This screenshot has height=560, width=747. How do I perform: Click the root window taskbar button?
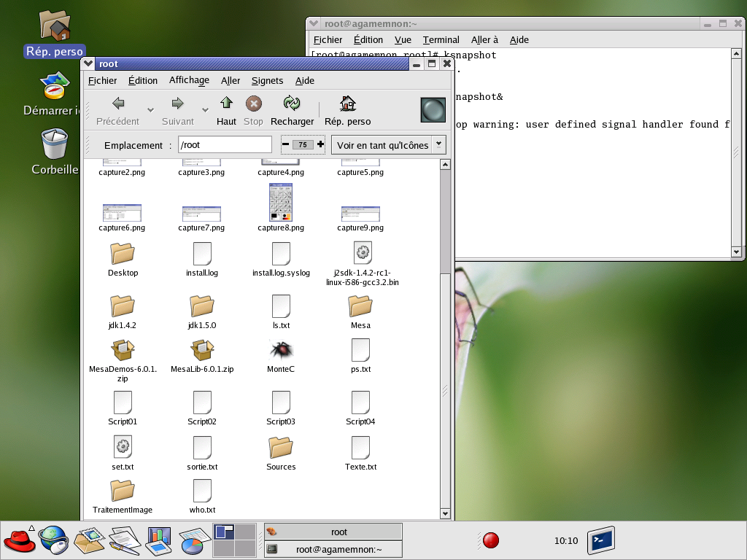333,532
